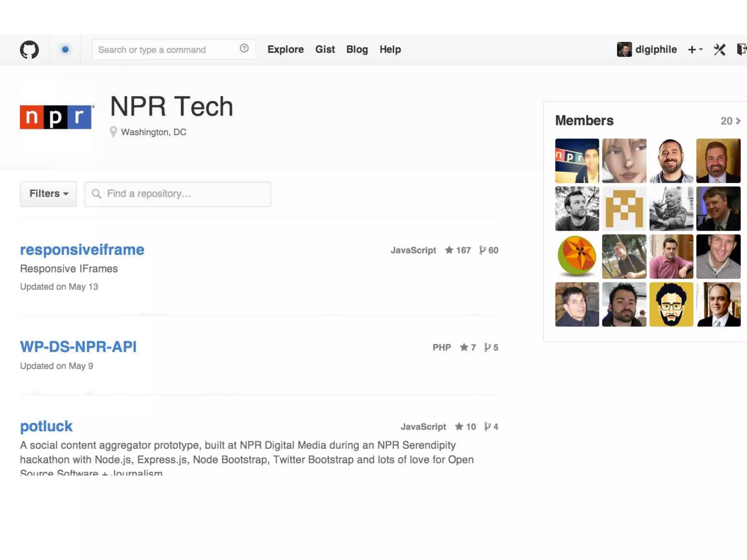The width and height of the screenshot is (747, 560).
Task: Open the responsiveiframe repository link
Action: click(82, 250)
